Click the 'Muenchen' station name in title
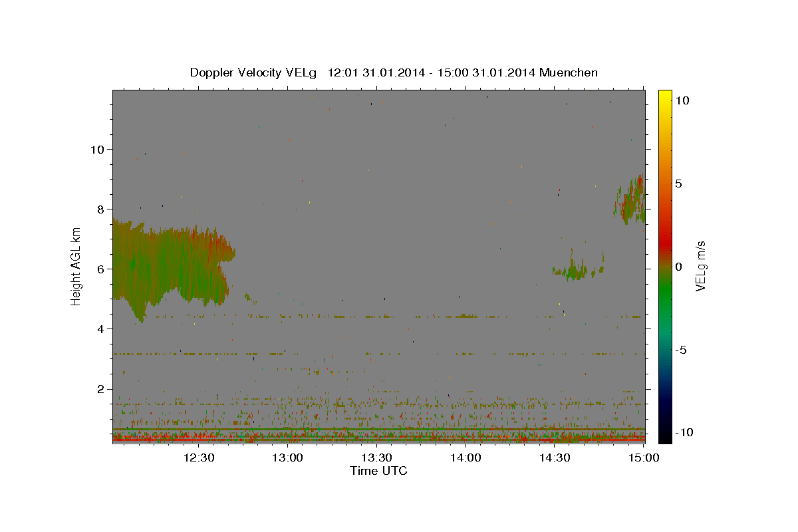 click(569, 72)
